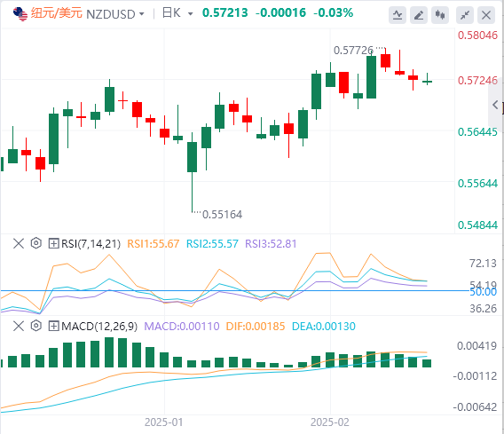Open MACD indicator settings hexagon icon
The height and width of the screenshot is (434, 504).
36,326
